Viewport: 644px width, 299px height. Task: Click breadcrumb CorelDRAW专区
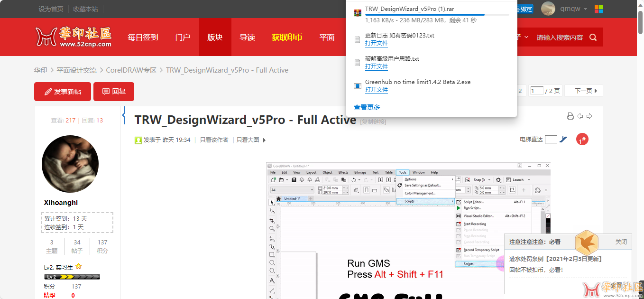(131, 70)
